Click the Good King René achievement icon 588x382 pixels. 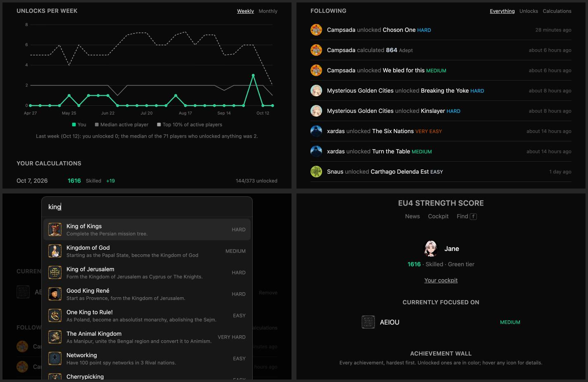55,294
